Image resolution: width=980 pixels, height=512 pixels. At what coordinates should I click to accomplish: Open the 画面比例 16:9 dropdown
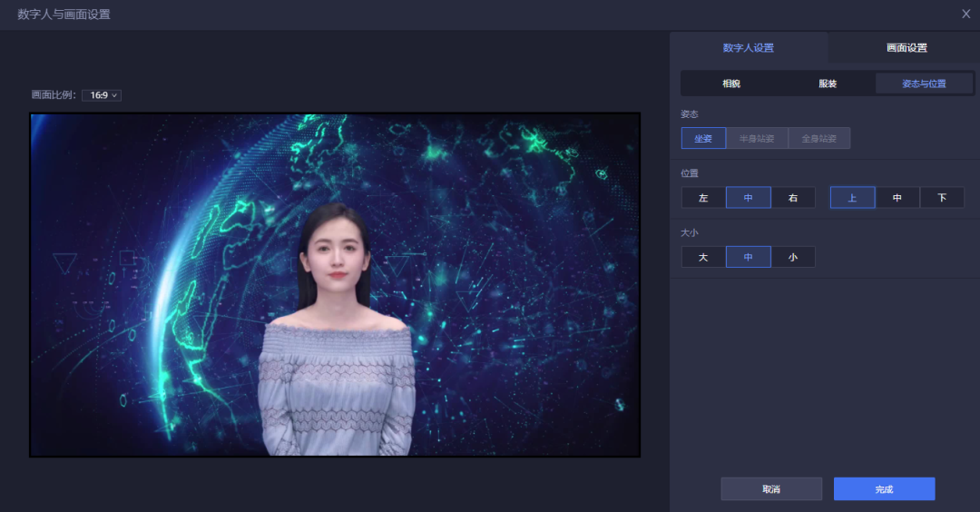click(x=102, y=95)
